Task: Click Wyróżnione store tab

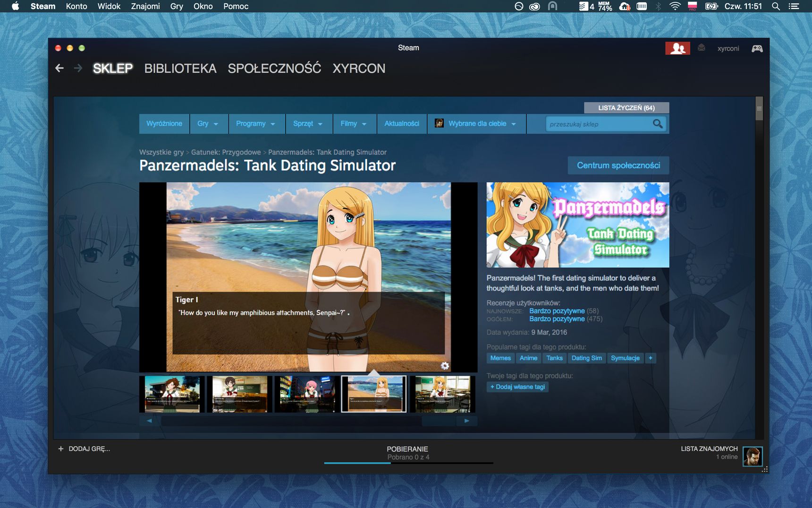Action: click(164, 124)
